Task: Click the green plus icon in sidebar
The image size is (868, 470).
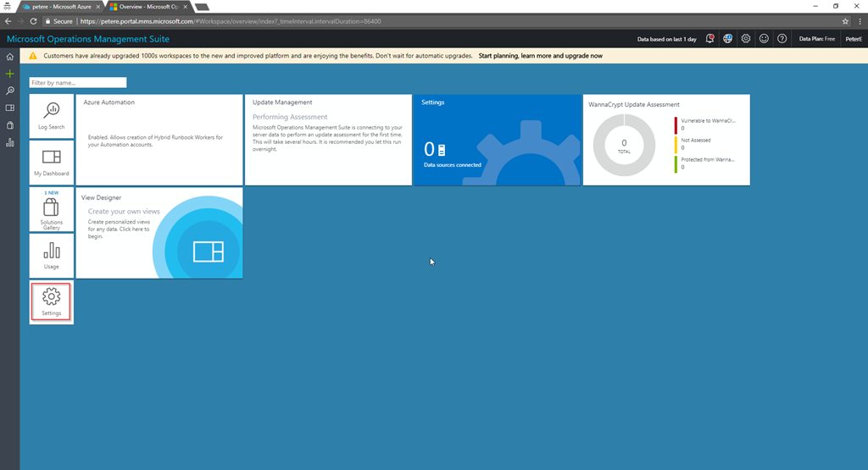Action: click(9, 74)
